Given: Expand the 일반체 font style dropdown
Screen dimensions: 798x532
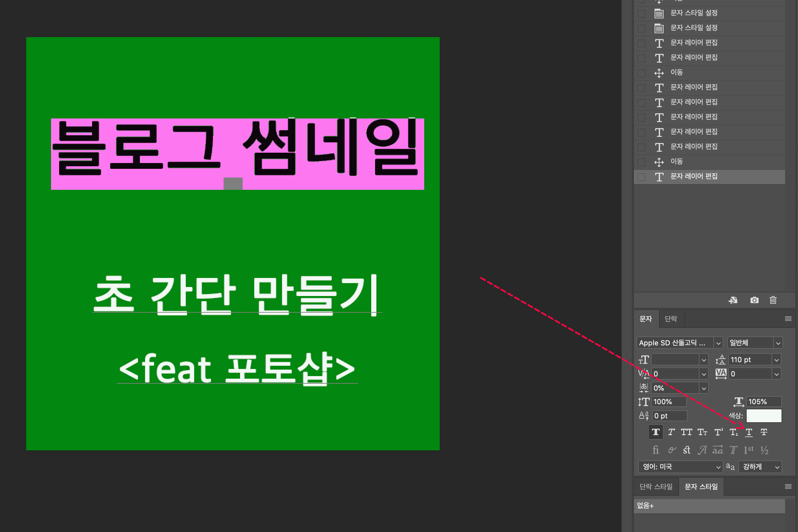Looking at the screenshot, I should click(x=778, y=343).
